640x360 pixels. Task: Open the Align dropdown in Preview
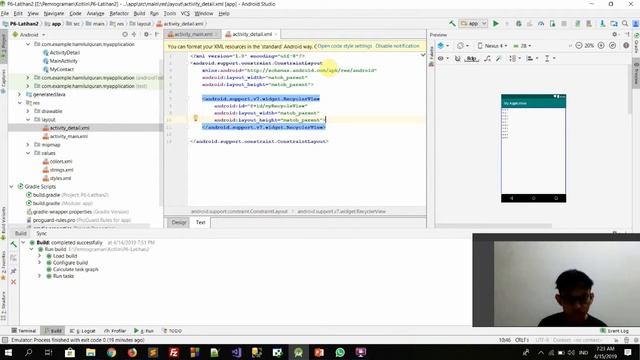(532, 59)
